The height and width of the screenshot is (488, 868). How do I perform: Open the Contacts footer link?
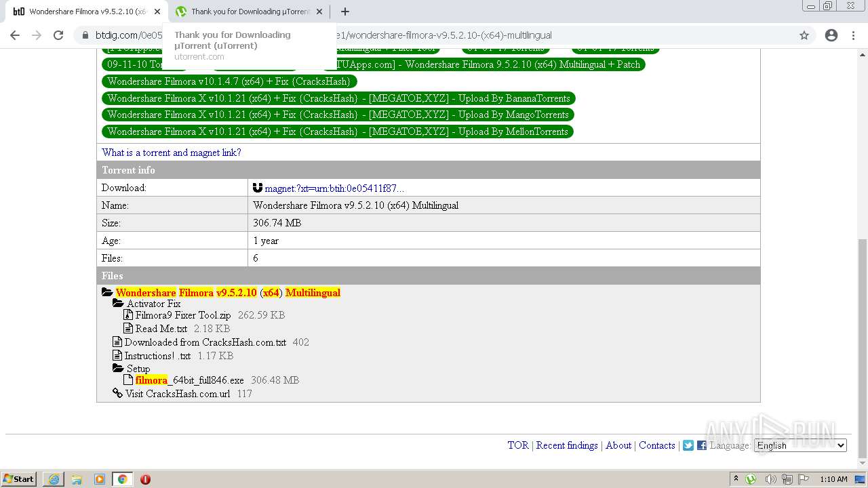click(657, 445)
